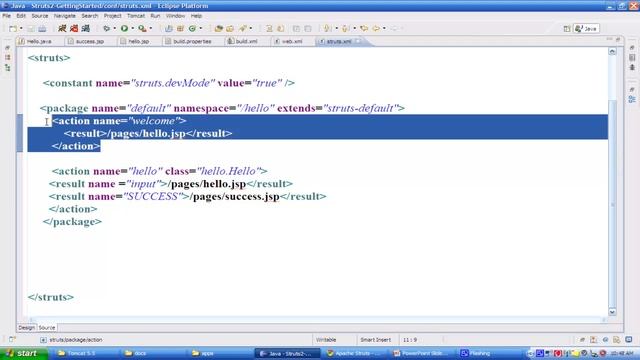This screenshot has height=360, width=640.
Task: Click the Open Perspective icon
Action: pos(567,29)
